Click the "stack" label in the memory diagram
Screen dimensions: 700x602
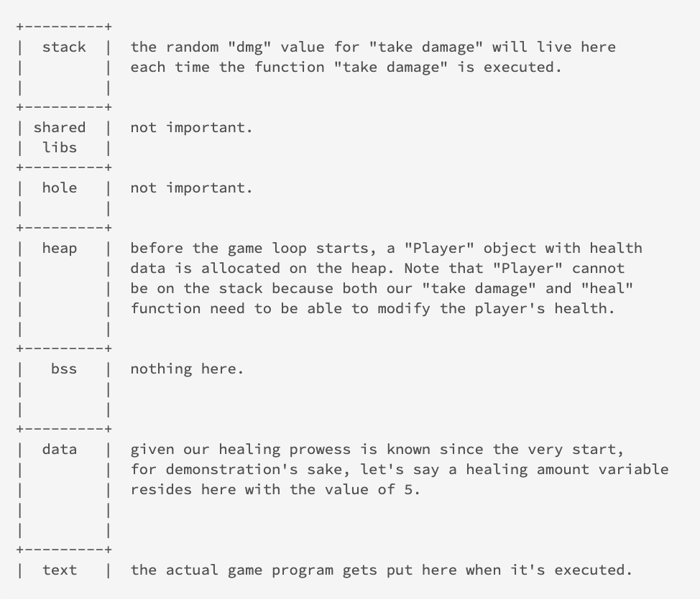pos(64,47)
